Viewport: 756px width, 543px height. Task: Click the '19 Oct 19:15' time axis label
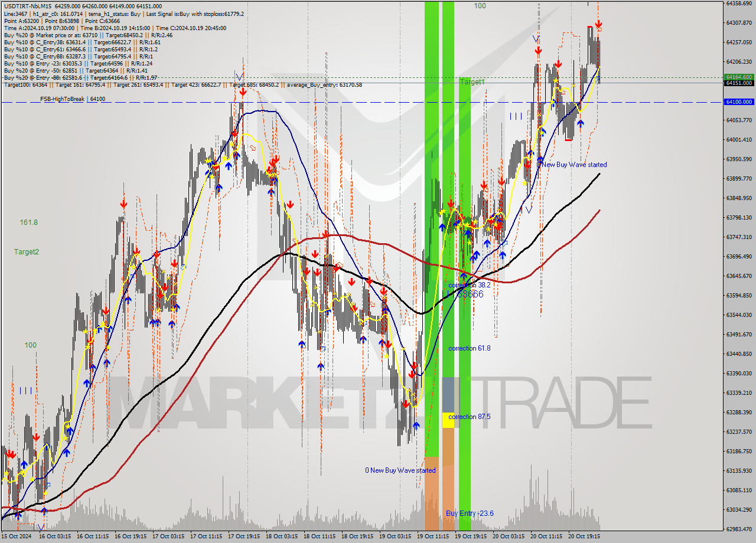click(471, 537)
